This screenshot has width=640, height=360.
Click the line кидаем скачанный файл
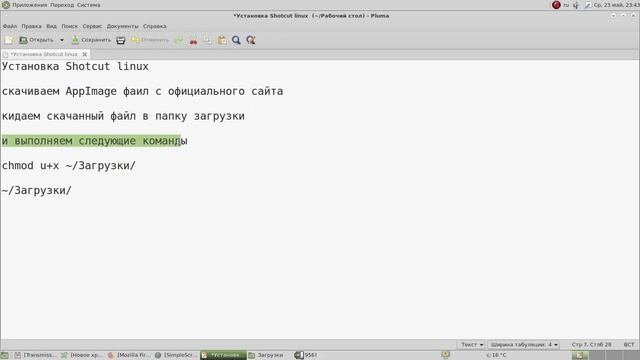123,116
